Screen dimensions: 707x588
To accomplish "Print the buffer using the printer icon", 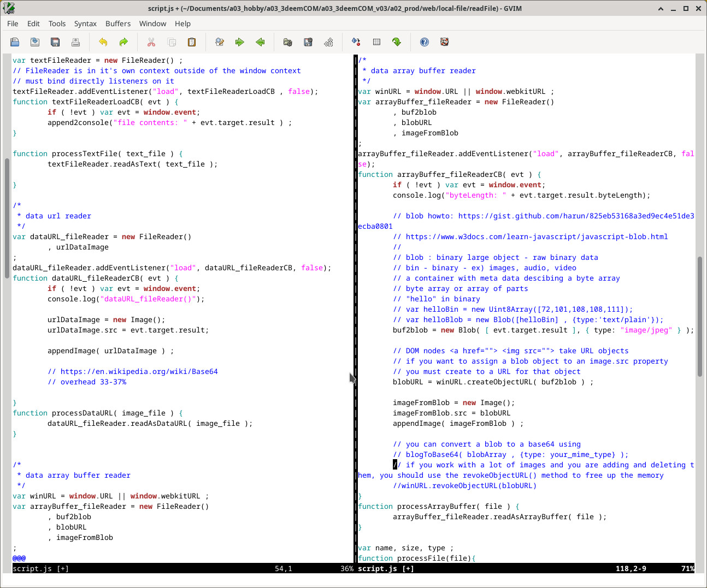I will (75, 42).
